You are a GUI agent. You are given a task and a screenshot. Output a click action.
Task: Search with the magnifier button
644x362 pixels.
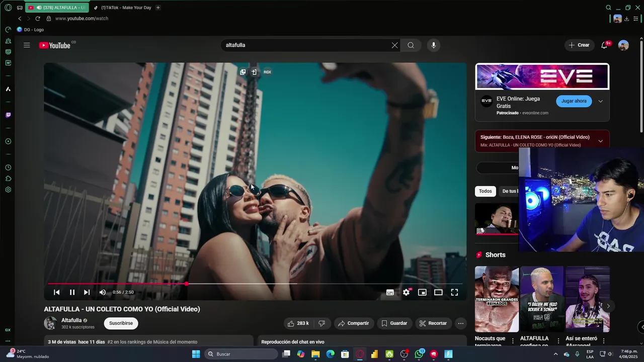coord(411,45)
